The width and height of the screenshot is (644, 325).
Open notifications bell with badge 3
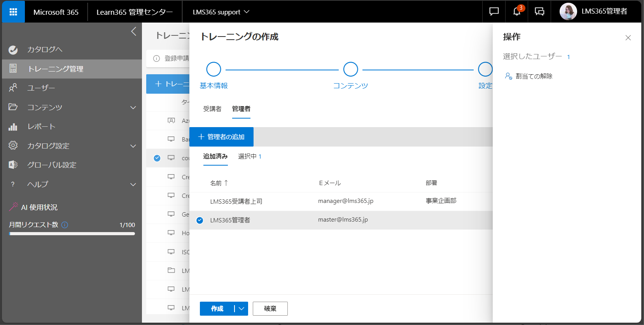click(x=517, y=12)
